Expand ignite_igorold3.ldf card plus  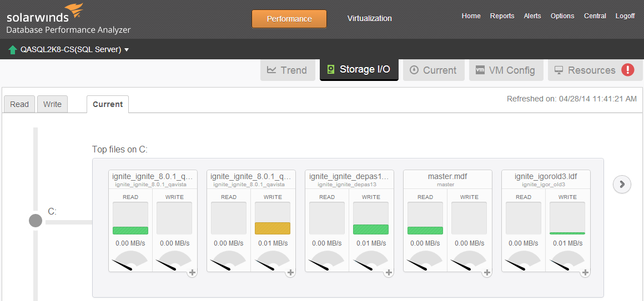pyautogui.click(x=586, y=273)
